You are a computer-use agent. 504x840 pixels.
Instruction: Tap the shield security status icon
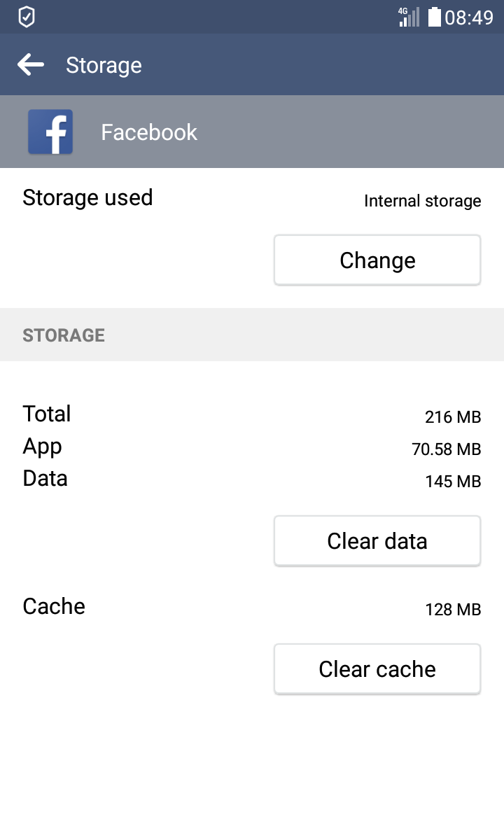(26, 17)
